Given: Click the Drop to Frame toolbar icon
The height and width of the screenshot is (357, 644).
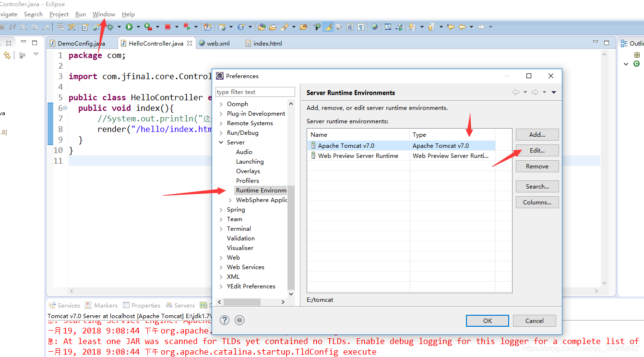Looking at the screenshot, I should click(x=60, y=27).
